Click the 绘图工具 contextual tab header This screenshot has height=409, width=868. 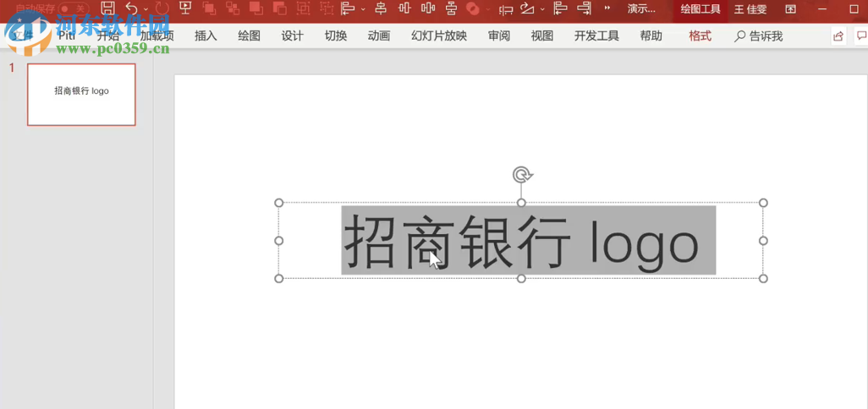tap(700, 9)
